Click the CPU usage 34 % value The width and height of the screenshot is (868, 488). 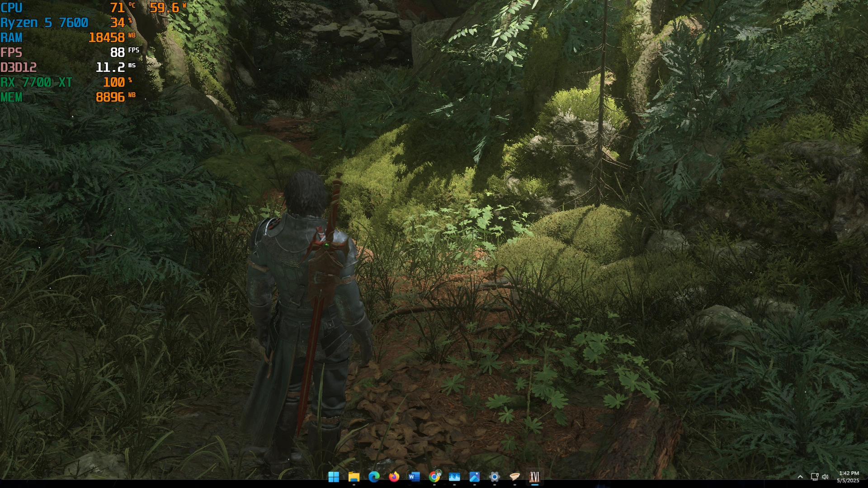(x=121, y=23)
